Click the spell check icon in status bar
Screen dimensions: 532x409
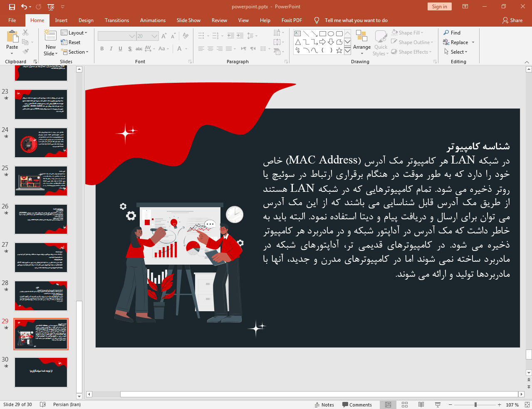coord(43,404)
